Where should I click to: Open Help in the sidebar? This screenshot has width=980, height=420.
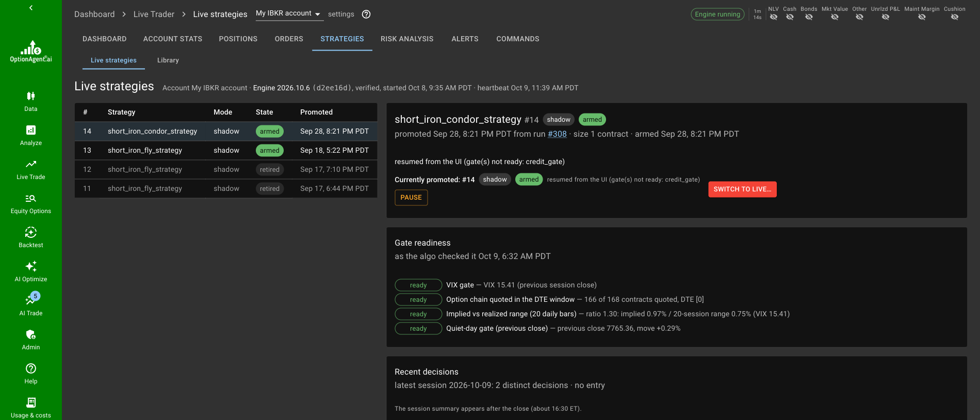click(x=31, y=374)
